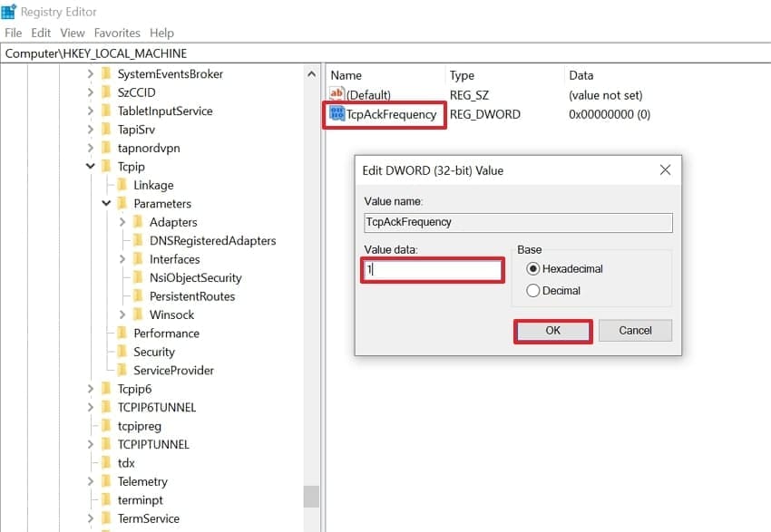Viewport: 771px width, 532px height.
Task: Click the Value data input field
Action: [x=433, y=270]
